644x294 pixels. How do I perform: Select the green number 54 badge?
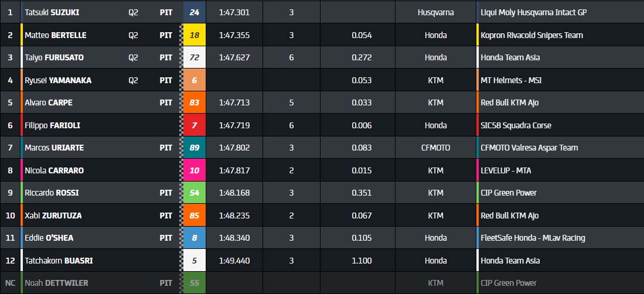pyautogui.click(x=194, y=193)
